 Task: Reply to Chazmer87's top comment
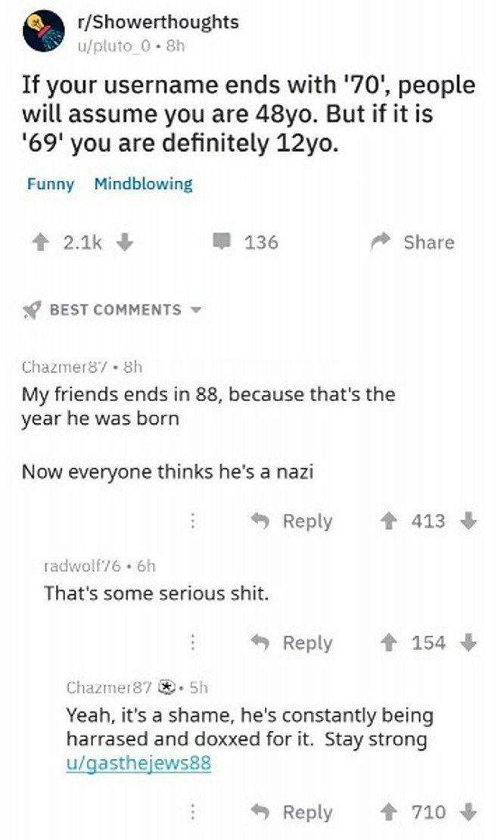coord(292,521)
